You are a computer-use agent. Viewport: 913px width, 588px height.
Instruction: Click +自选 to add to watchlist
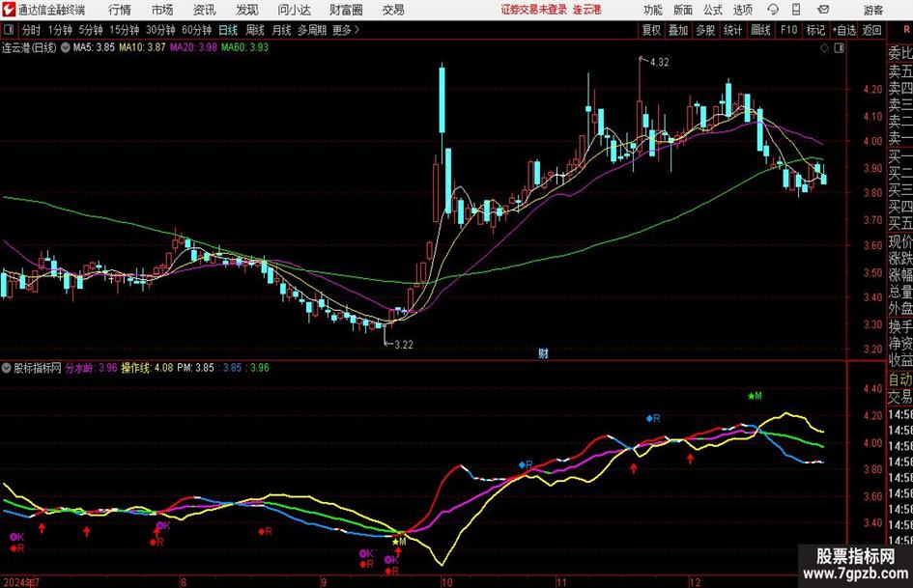[844, 30]
